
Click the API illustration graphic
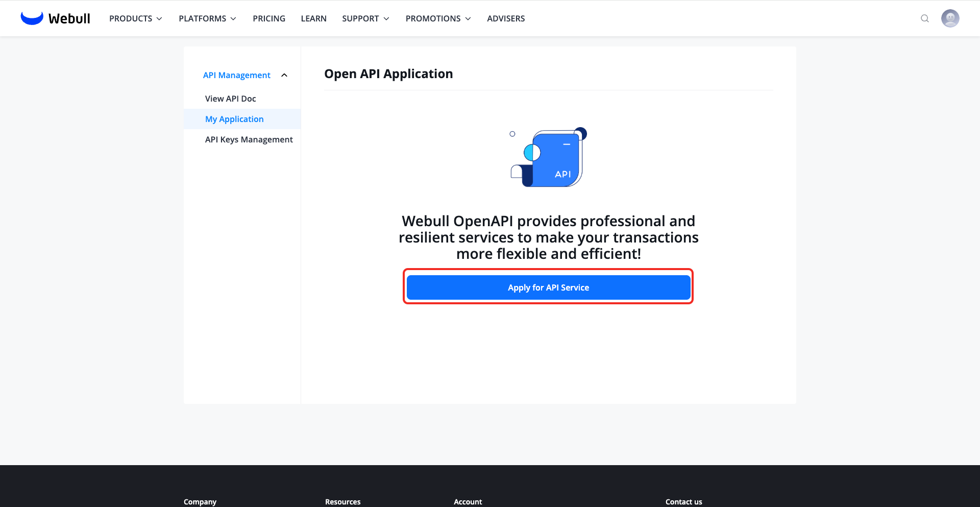coord(549,157)
